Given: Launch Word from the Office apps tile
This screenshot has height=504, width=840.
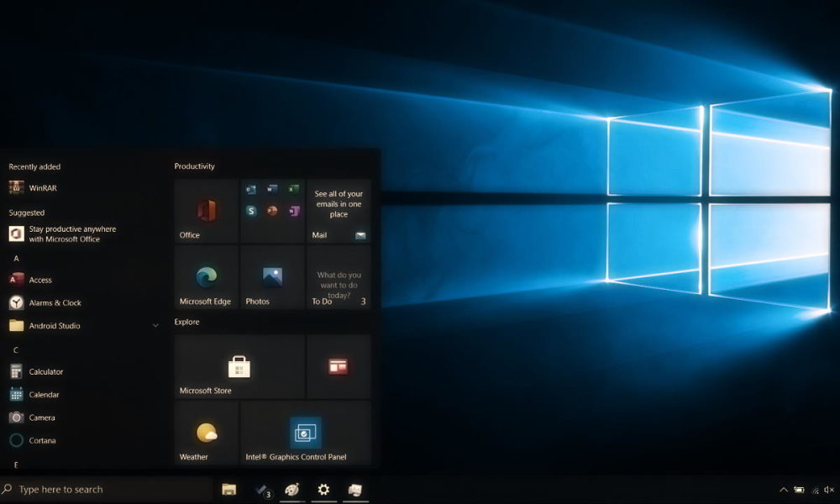Looking at the screenshot, I should (272, 188).
